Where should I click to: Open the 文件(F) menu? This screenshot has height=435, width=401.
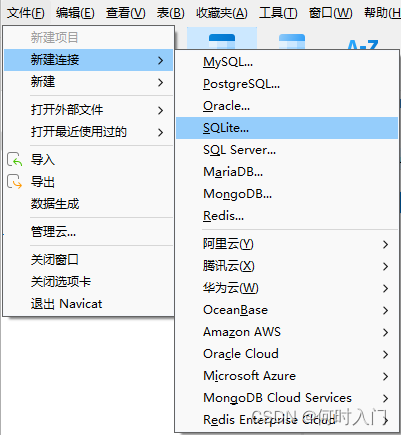click(26, 13)
